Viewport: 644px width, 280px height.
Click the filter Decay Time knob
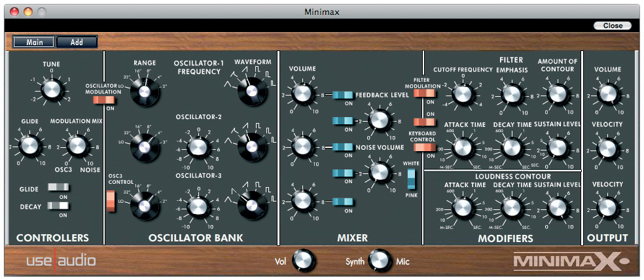[x=511, y=147]
